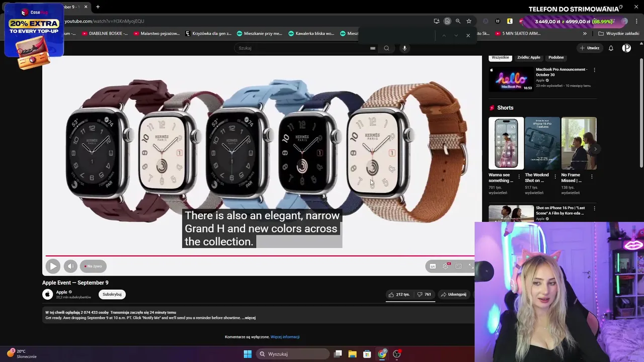Go to previous find result arrow
The width and height of the screenshot is (644, 362).
coord(444,35)
